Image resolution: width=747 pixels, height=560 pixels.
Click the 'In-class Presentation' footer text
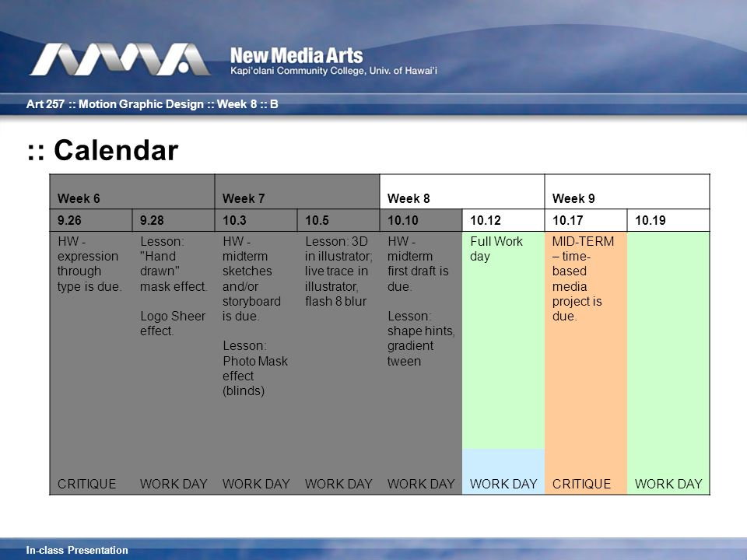click(x=77, y=550)
